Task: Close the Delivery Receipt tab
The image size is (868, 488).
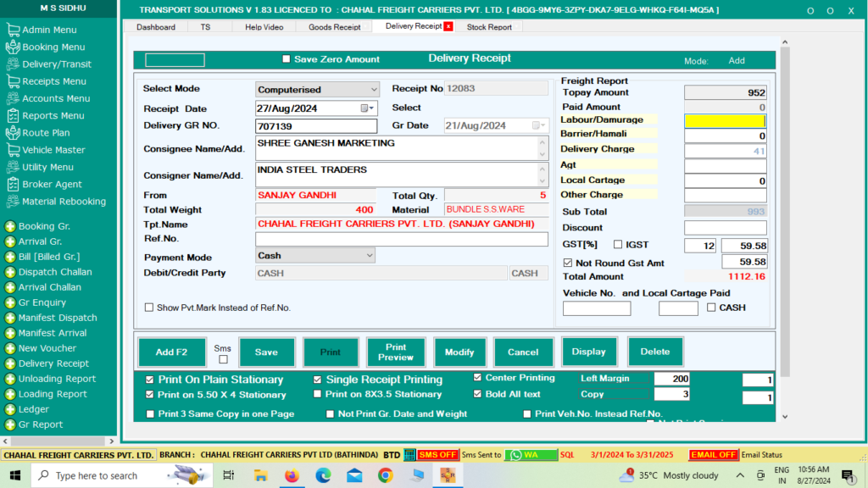Action: tap(448, 26)
